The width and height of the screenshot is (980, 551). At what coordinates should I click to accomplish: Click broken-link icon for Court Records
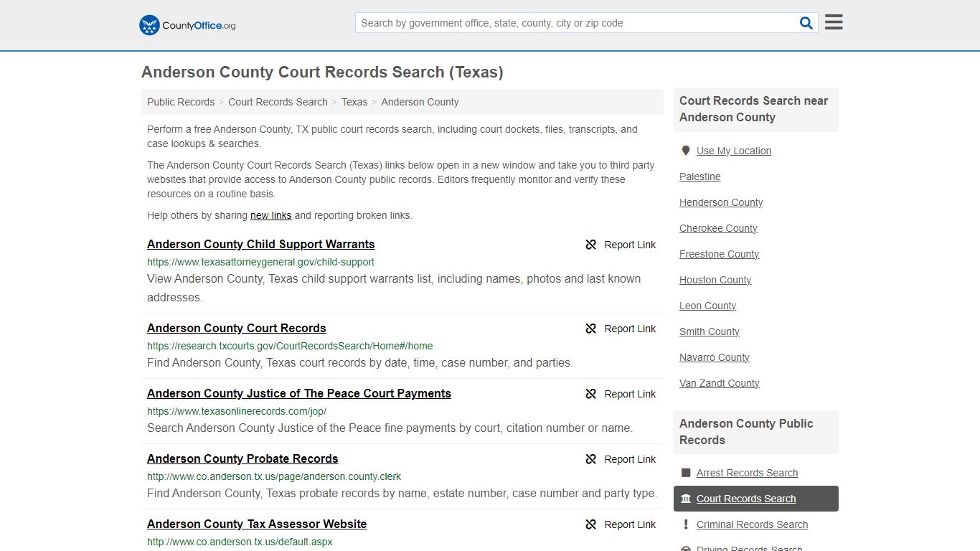tap(591, 329)
